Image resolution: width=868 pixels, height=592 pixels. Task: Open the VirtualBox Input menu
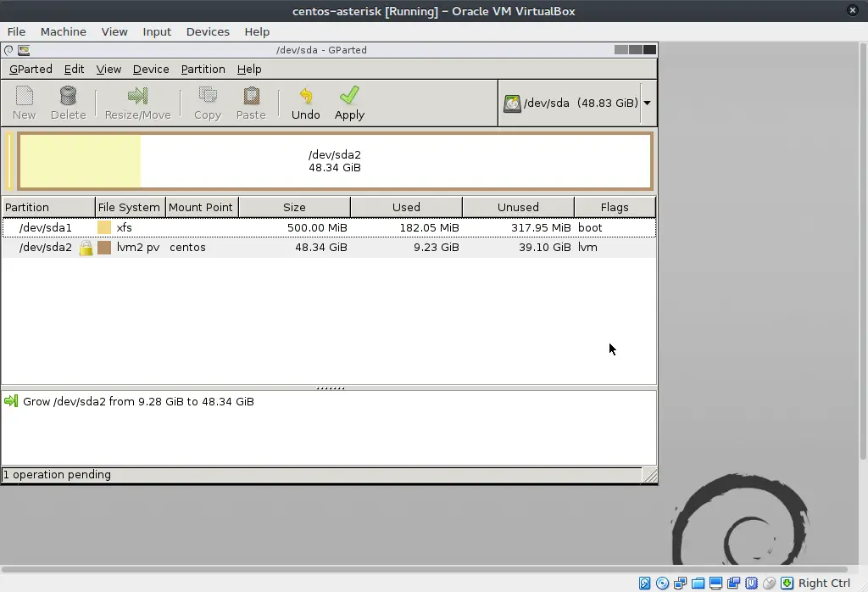(157, 31)
